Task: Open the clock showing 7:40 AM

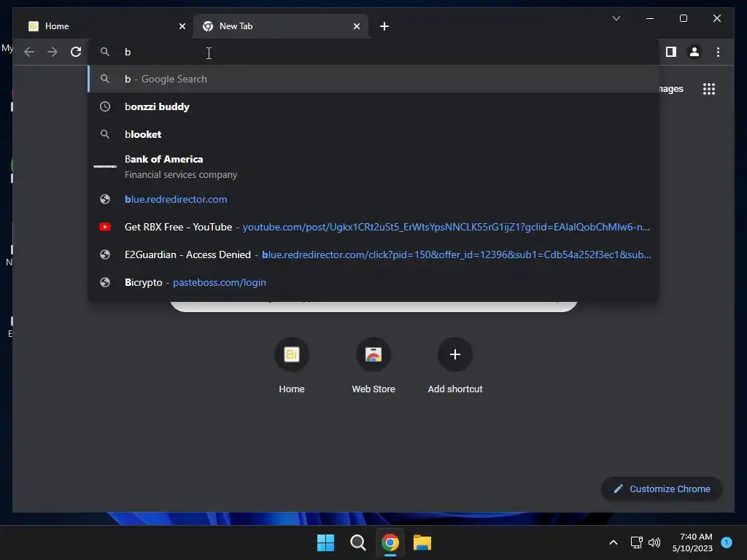Action: (692, 542)
